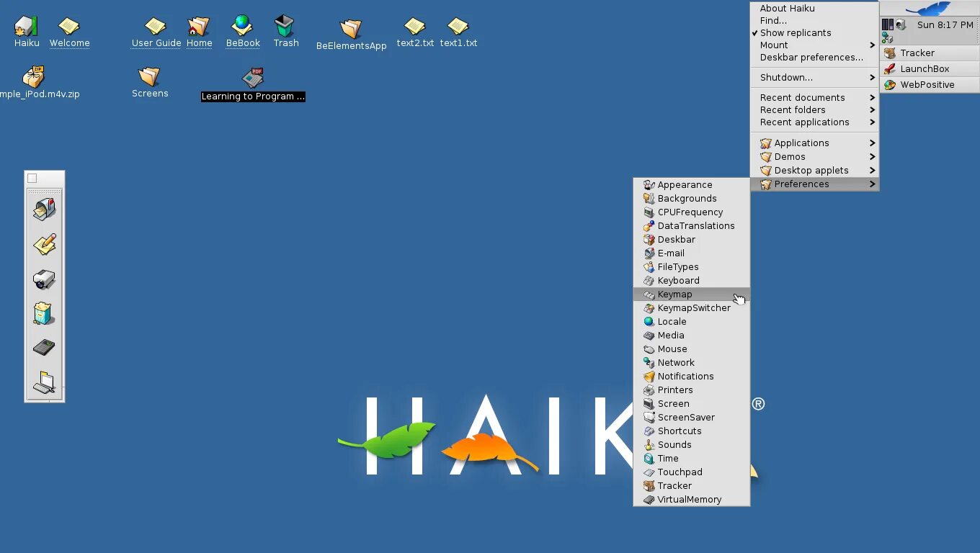Open the Notifications preference

click(x=692, y=377)
